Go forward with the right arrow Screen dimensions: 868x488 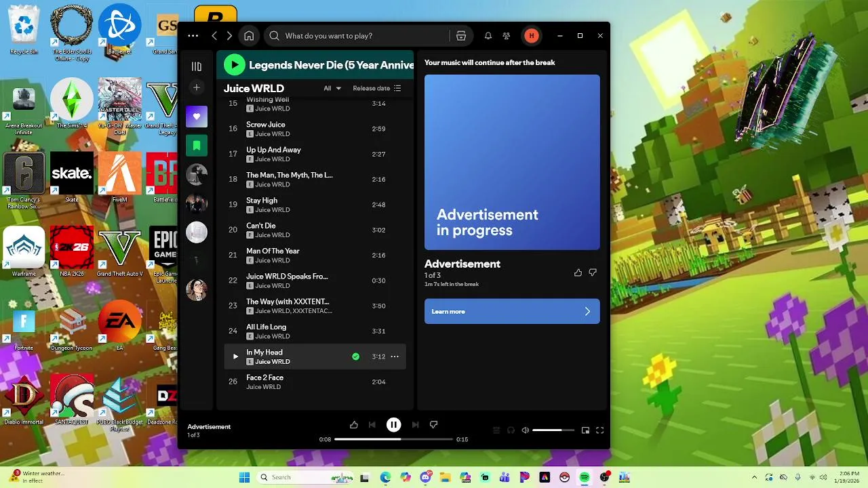[229, 36]
